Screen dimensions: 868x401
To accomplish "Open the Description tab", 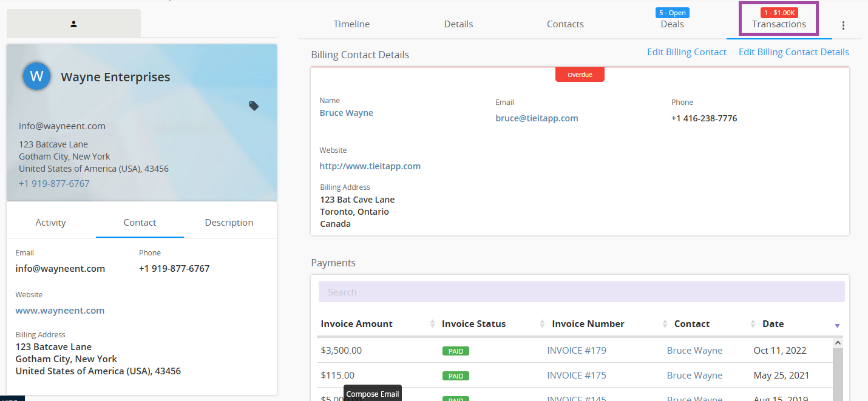I will tap(229, 223).
